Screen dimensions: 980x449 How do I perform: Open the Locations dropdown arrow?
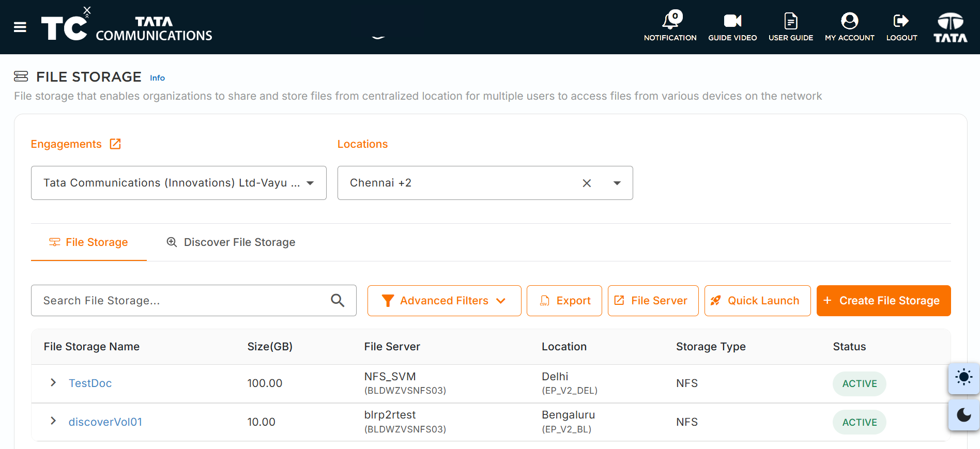click(x=617, y=183)
